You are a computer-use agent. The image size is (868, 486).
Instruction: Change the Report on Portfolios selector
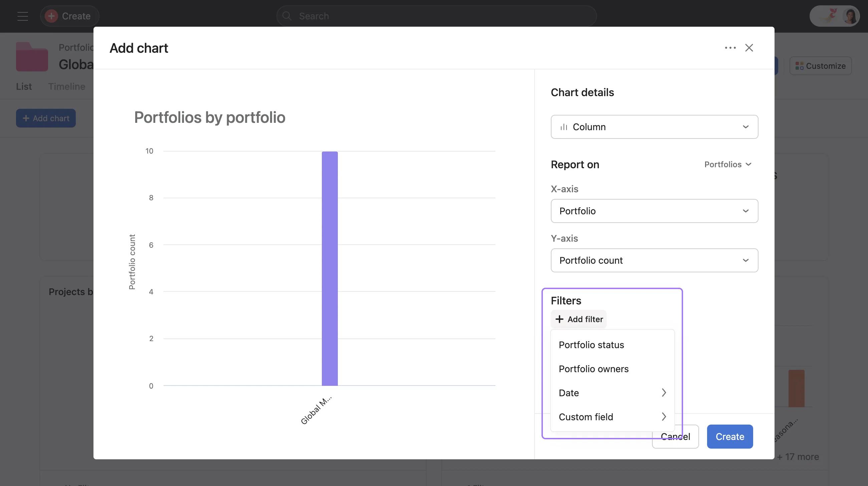(x=728, y=164)
